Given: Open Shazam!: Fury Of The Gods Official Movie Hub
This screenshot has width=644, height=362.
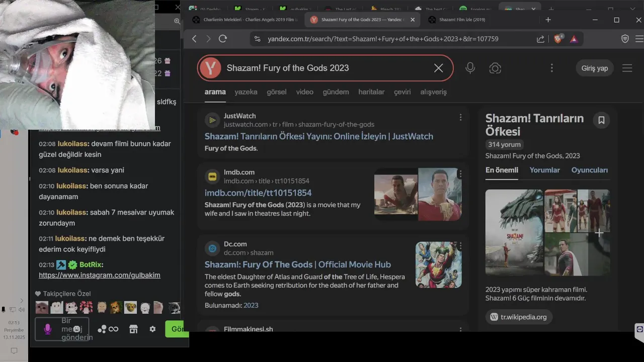Looking at the screenshot, I should (298, 264).
